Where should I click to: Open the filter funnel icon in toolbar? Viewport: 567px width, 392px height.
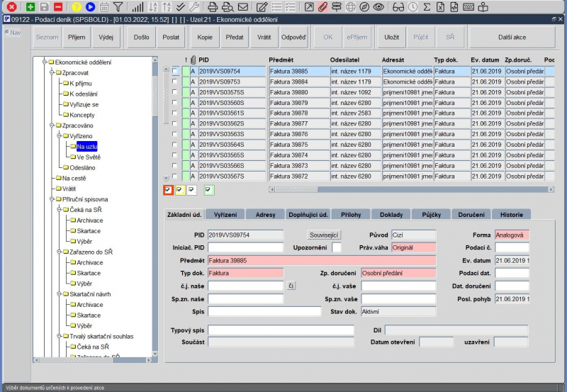tap(118, 6)
